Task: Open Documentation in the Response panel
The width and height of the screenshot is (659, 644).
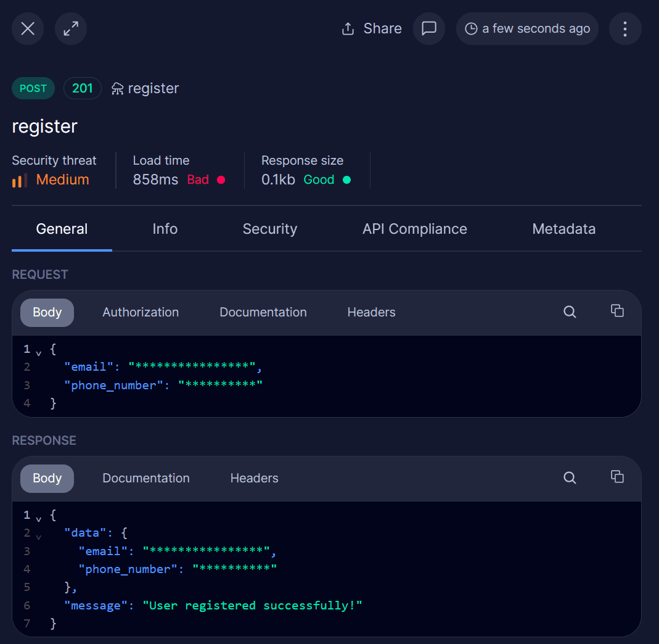Action: click(x=145, y=477)
